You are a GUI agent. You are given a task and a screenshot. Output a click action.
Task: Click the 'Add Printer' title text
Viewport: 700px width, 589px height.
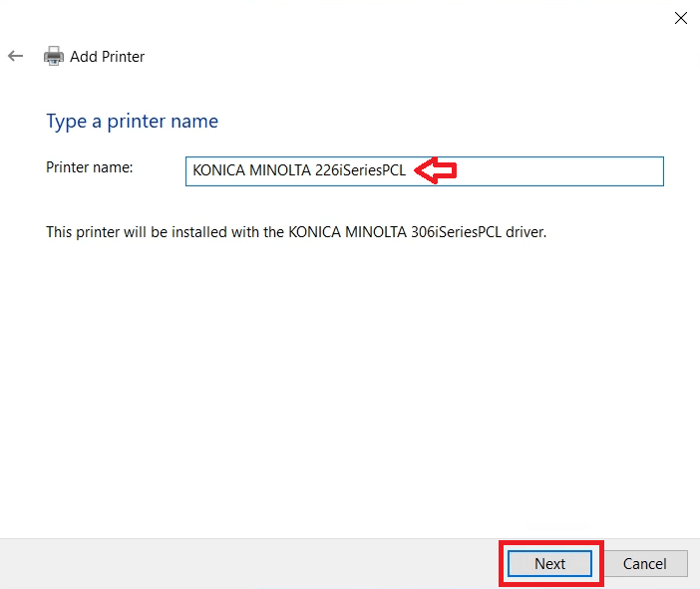pyautogui.click(x=107, y=57)
